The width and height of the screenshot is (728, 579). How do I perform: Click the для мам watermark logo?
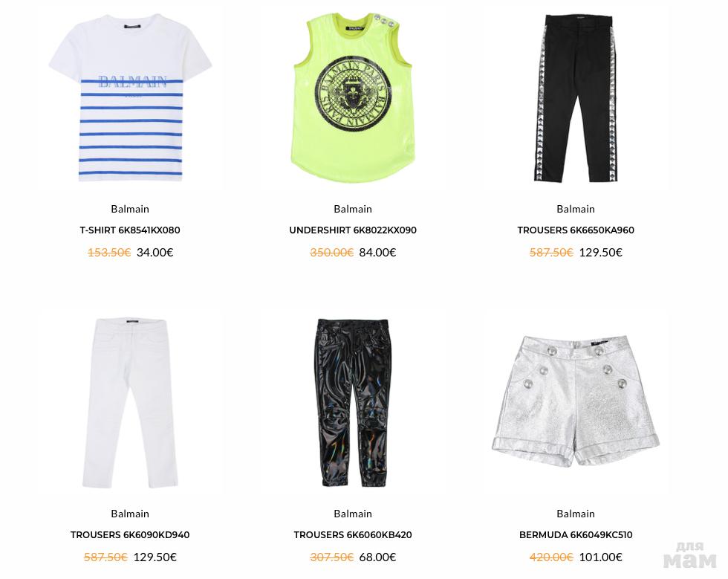(689, 554)
